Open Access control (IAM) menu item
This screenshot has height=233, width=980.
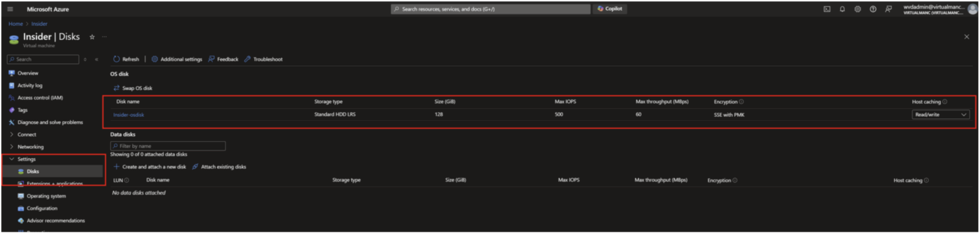(x=40, y=98)
